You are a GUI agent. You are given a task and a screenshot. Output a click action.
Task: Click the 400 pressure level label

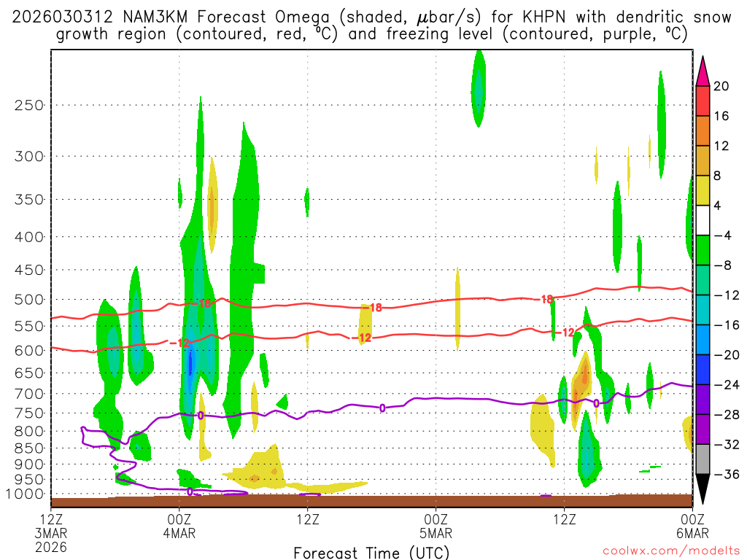29,237
